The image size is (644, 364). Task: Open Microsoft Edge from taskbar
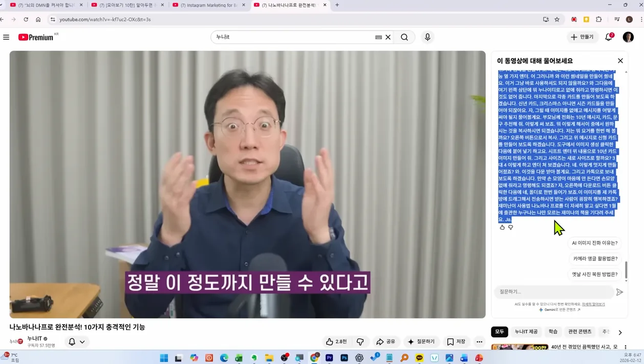(224, 358)
